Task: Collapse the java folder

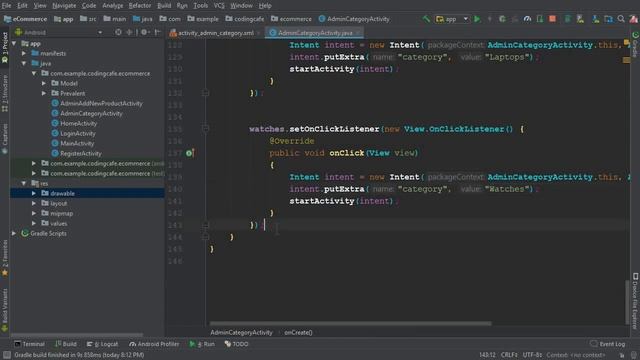Action: click(24, 63)
